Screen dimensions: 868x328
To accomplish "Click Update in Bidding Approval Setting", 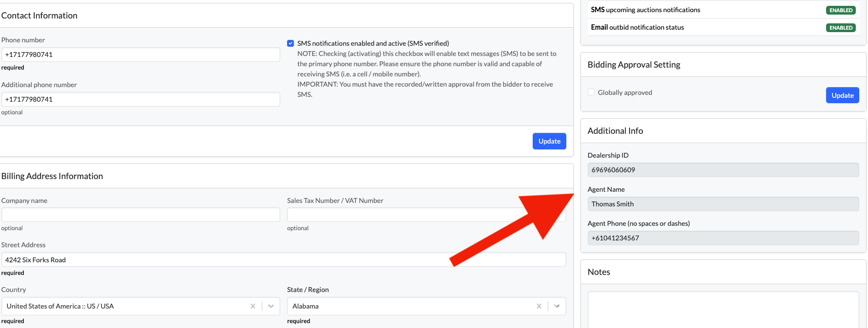I will coord(842,95).
